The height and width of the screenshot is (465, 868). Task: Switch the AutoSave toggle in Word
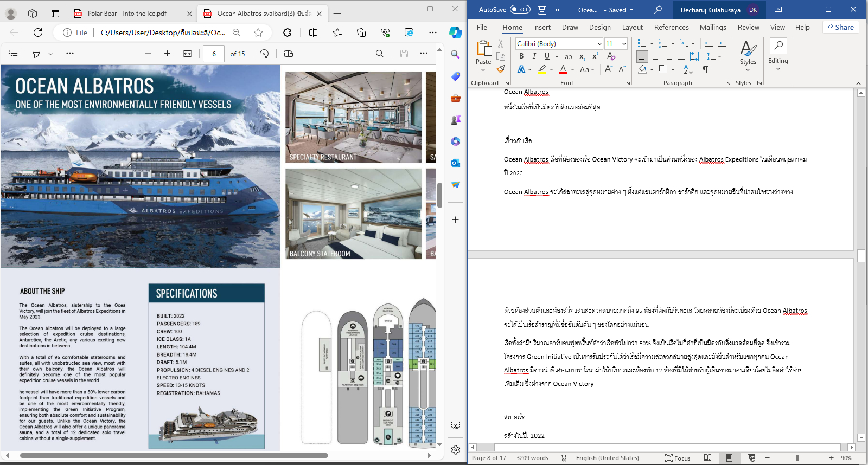point(520,10)
